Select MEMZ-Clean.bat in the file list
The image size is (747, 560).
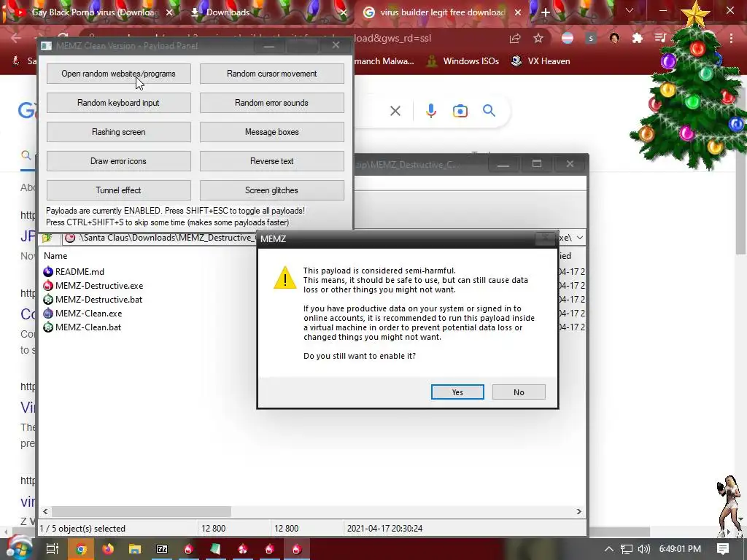[x=88, y=327]
